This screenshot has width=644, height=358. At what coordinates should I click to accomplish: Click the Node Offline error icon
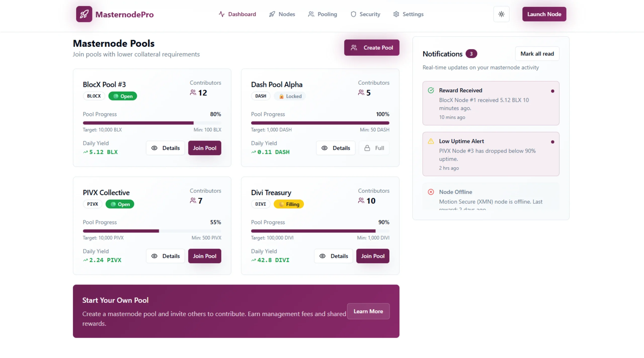[431, 192]
